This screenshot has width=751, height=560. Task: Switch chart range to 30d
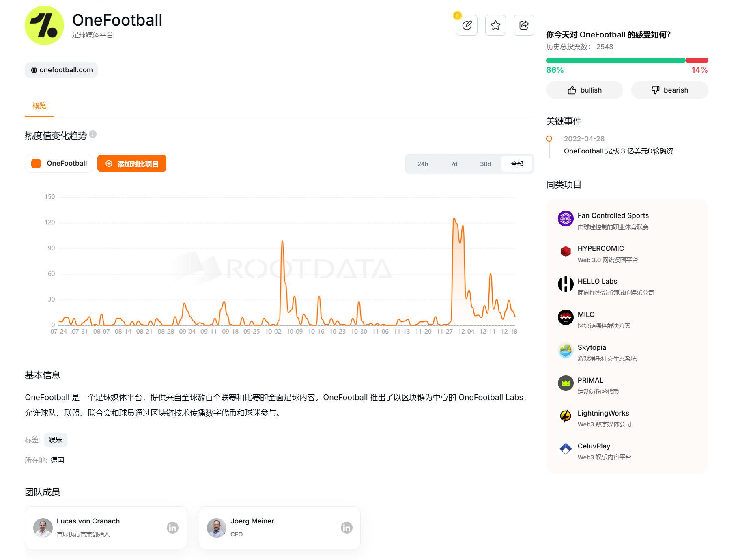pos(486,164)
